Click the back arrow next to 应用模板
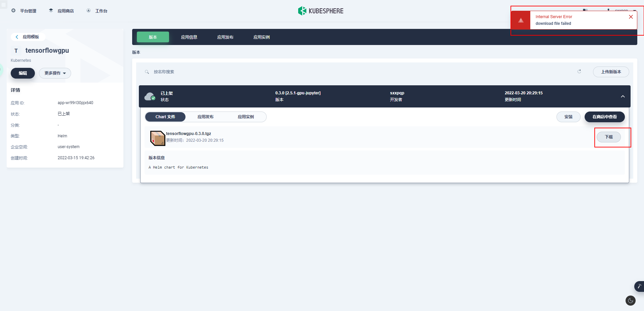The height and width of the screenshot is (311, 644). click(x=16, y=37)
